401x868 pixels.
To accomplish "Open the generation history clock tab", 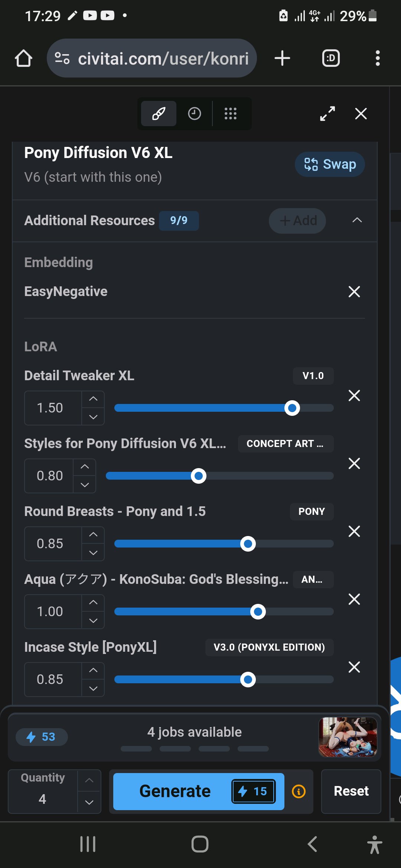I will click(194, 114).
